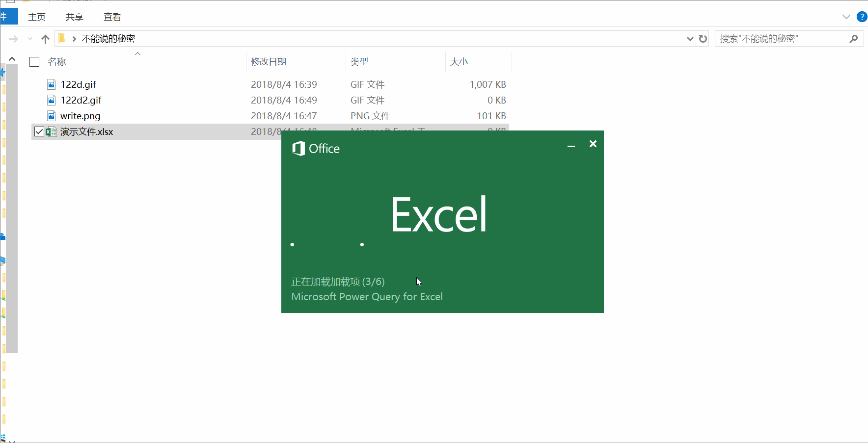Switch to the 查看 ribbon tab

[112, 16]
